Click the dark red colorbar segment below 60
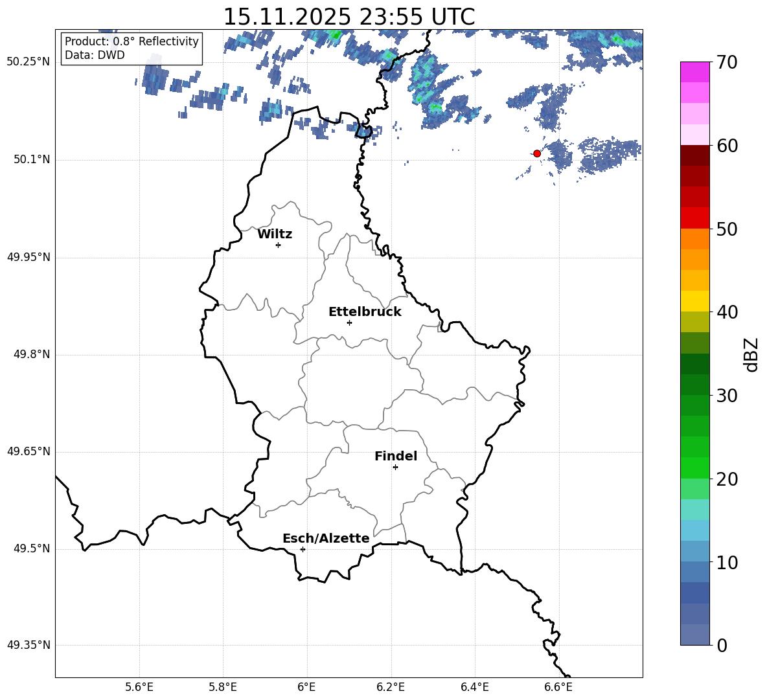Viewport: 767px width, 700px height. (x=694, y=155)
